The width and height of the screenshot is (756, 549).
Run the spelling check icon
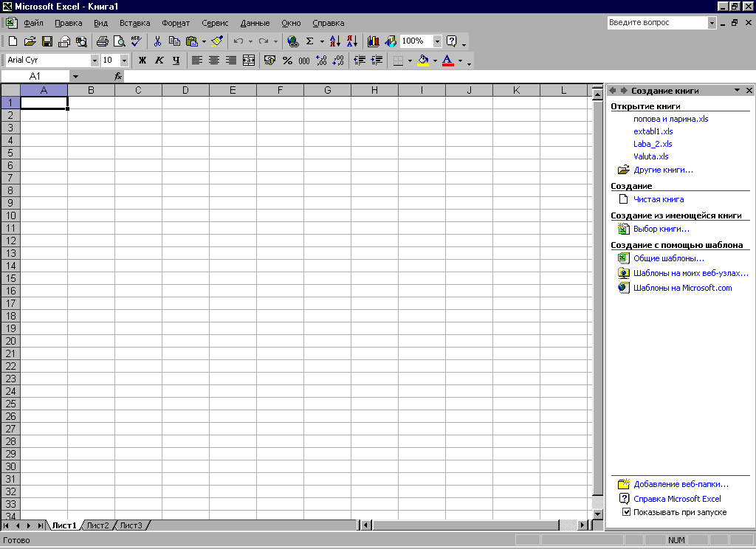point(137,41)
